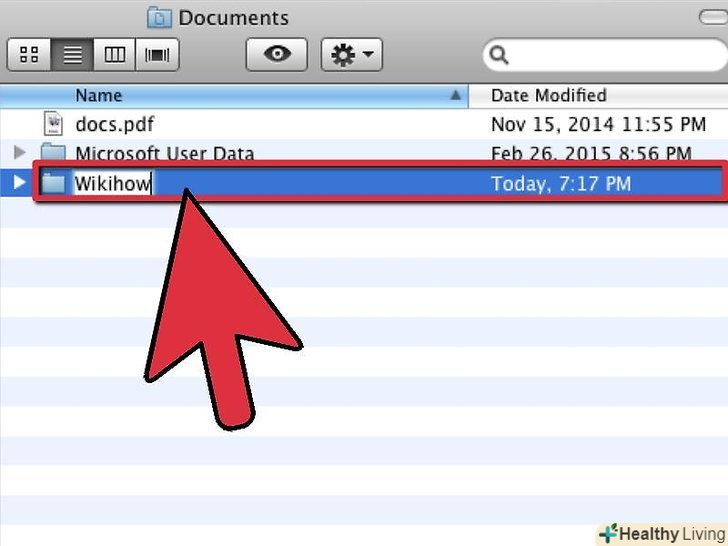Expand the Microsoft User Data folder
This screenshot has height=546, width=728.
[x=20, y=152]
